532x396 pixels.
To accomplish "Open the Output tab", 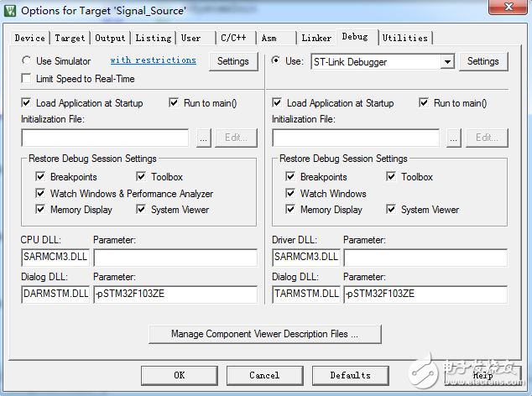I will click(x=110, y=38).
